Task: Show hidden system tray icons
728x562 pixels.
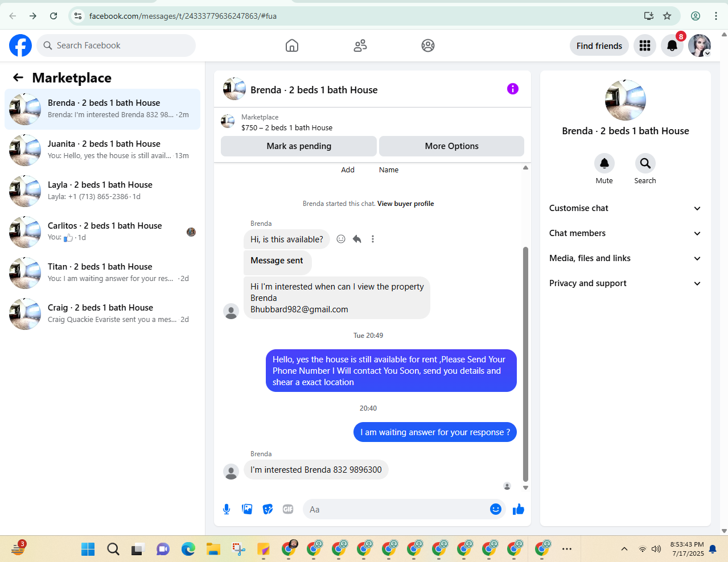Action: 624,549
